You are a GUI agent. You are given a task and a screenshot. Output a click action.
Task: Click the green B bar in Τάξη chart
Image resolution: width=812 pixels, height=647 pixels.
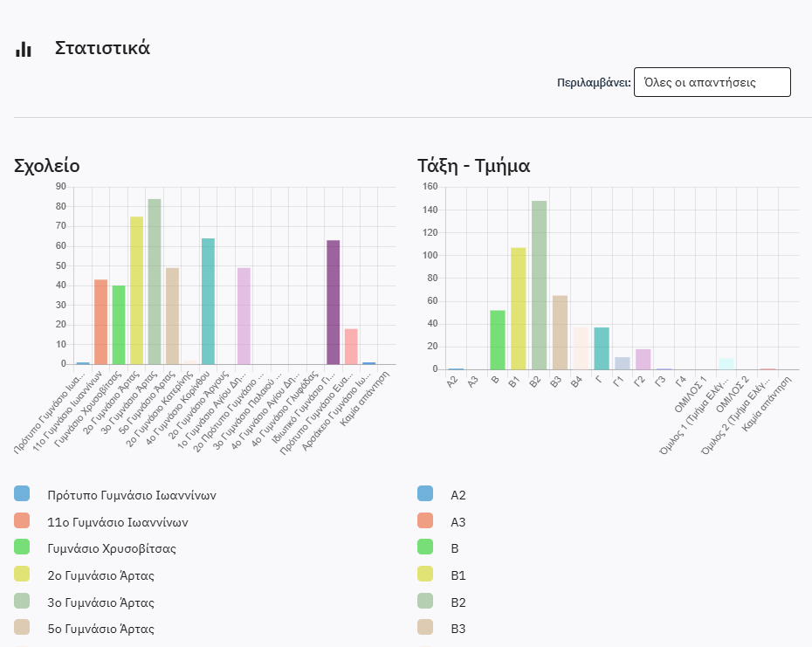click(x=498, y=340)
